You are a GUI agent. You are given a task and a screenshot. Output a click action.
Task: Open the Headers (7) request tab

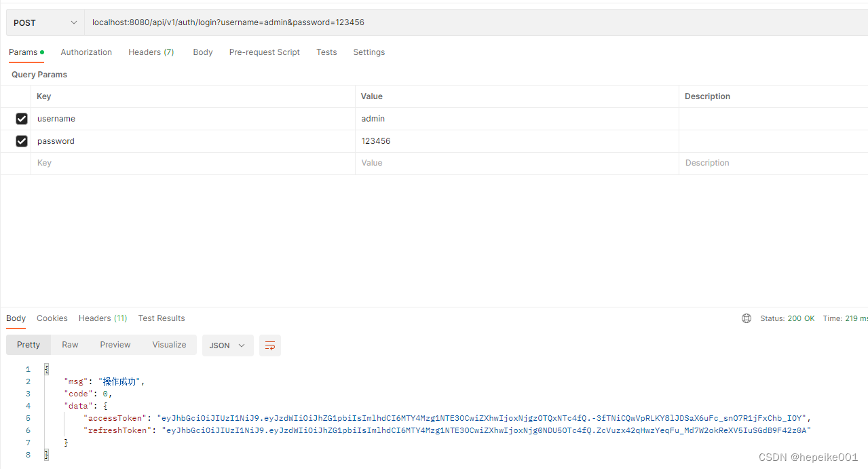(x=151, y=52)
